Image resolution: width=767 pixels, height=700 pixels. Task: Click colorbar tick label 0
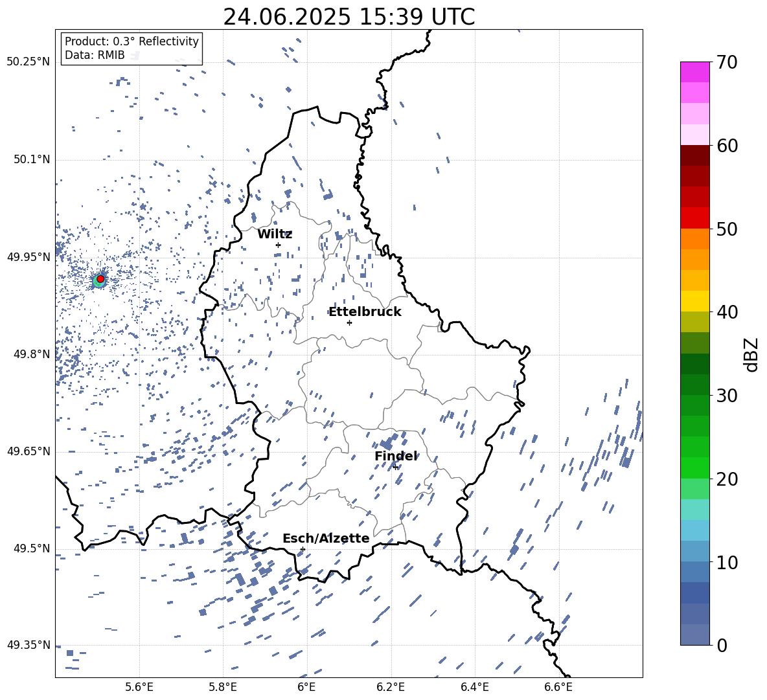721,645
